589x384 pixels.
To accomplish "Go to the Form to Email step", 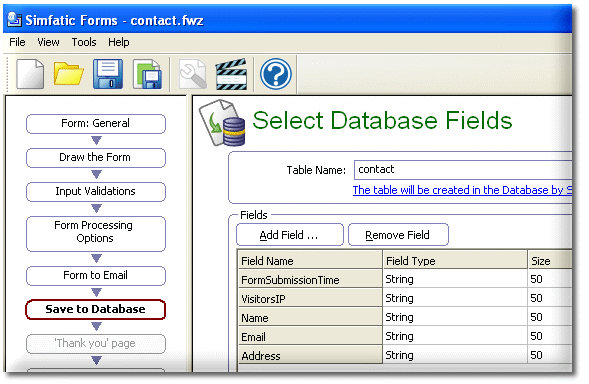I will coord(96,276).
